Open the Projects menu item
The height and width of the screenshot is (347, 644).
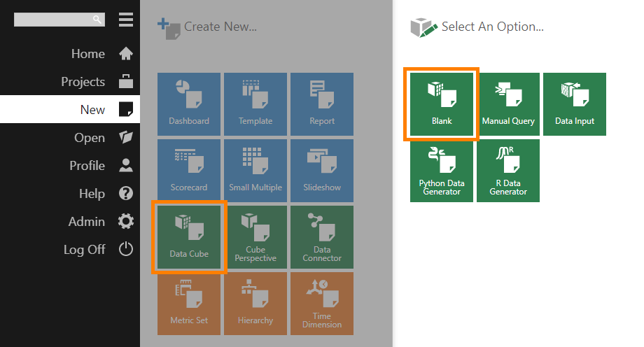click(83, 82)
